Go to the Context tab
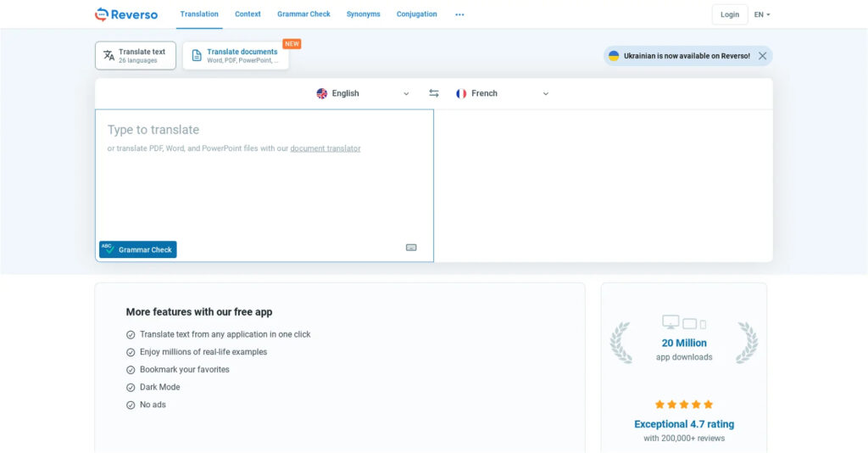Image resolution: width=868 pixels, height=453 pixels. click(248, 14)
